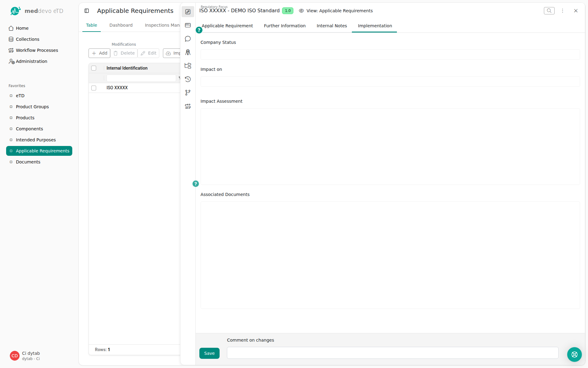
Task: Toggle the sidebar collapse icon
Action: pos(87,11)
